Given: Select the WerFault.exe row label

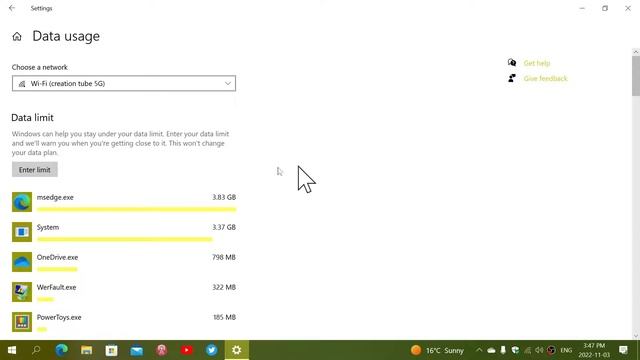Looking at the screenshot, I should 56,287.
